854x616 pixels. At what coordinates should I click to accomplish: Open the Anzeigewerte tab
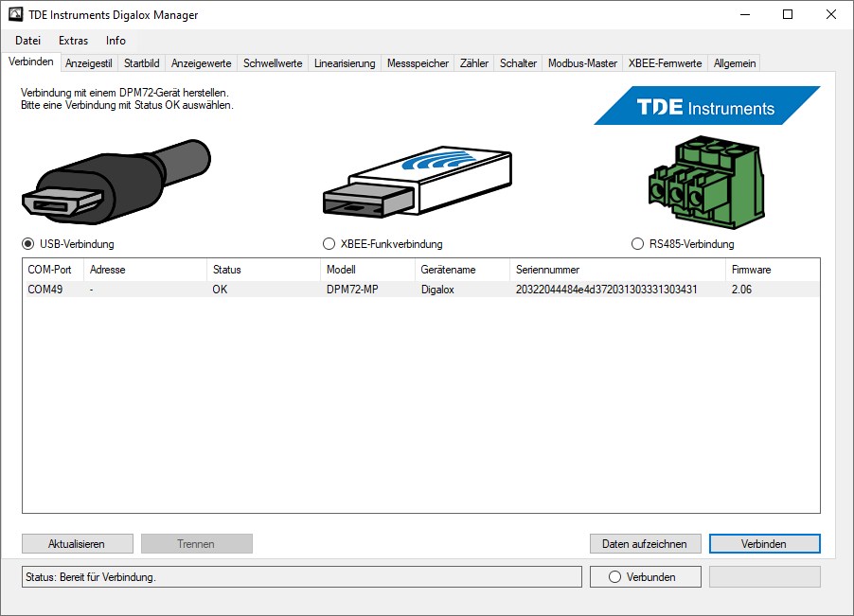[x=201, y=63]
